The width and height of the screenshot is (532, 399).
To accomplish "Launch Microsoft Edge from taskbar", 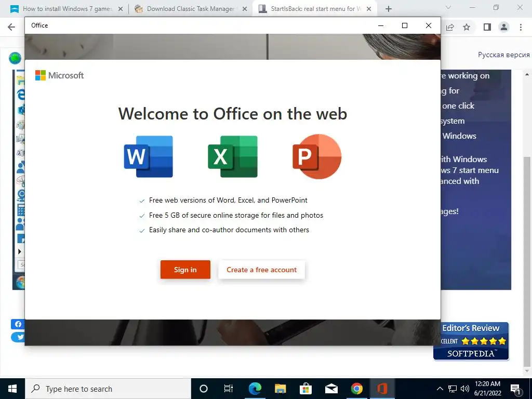I will coord(255,389).
